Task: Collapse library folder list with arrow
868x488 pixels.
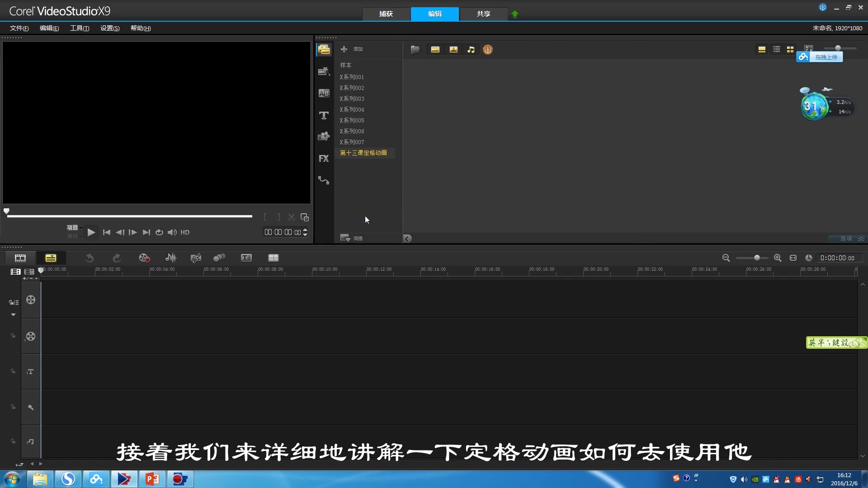Action: (407, 239)
